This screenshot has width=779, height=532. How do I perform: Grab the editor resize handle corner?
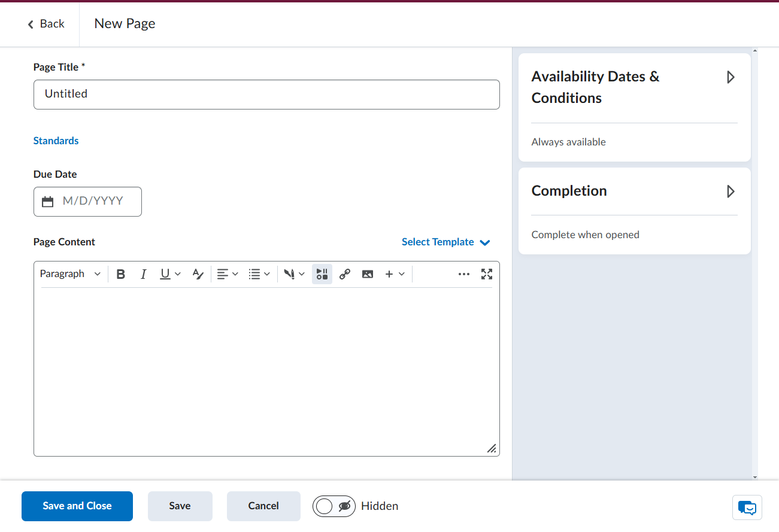click(x=492, y=448)
